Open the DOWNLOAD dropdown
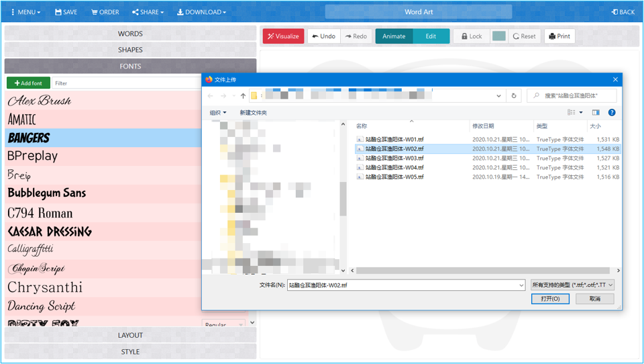Viewport: 644px width, 364px height. [x=202, y=12]
